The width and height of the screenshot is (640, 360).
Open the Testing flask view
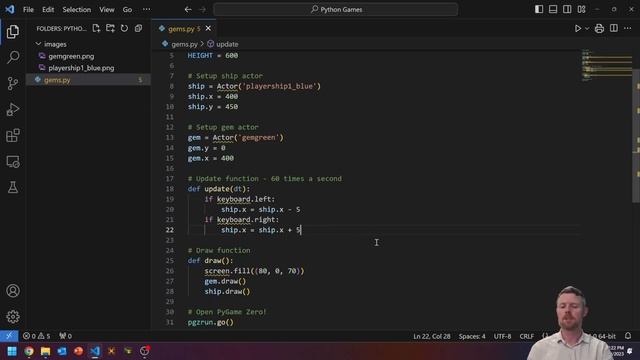point(13,188)
